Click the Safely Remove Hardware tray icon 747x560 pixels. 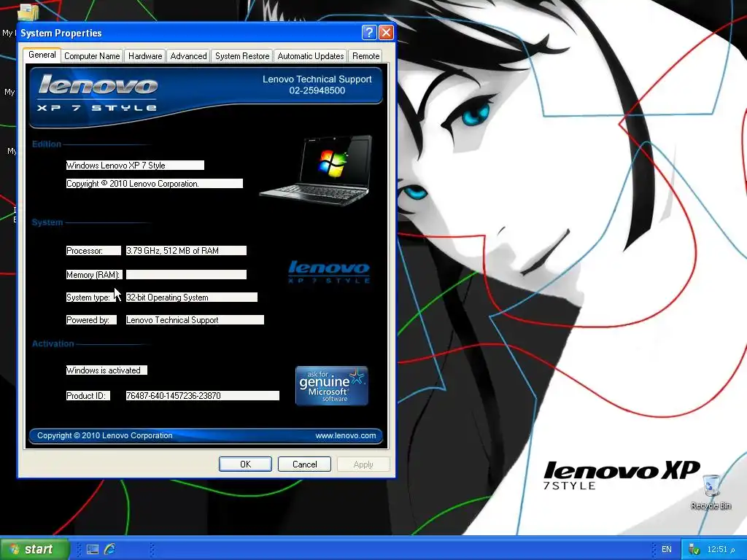point(694,550)
